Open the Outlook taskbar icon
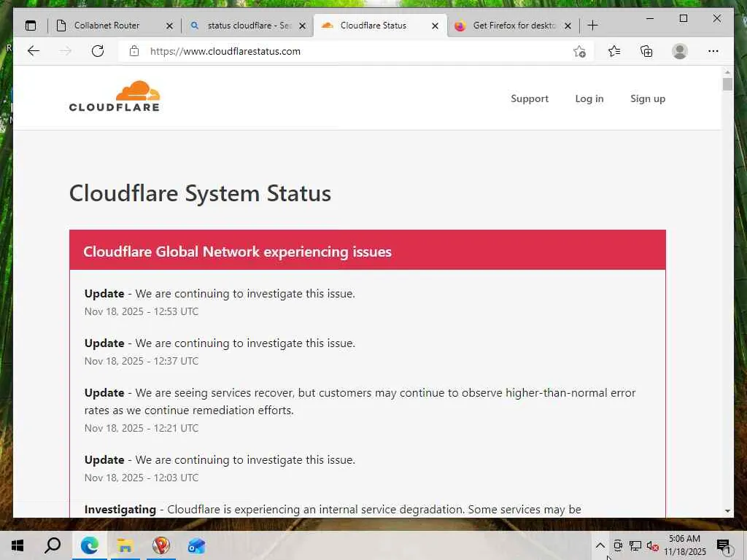Screen dimensions: 747x560 pyautogui.click(x=196, y=545)
